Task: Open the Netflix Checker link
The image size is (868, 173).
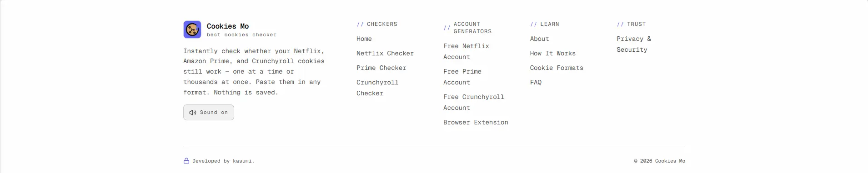Action: [385, 54]
